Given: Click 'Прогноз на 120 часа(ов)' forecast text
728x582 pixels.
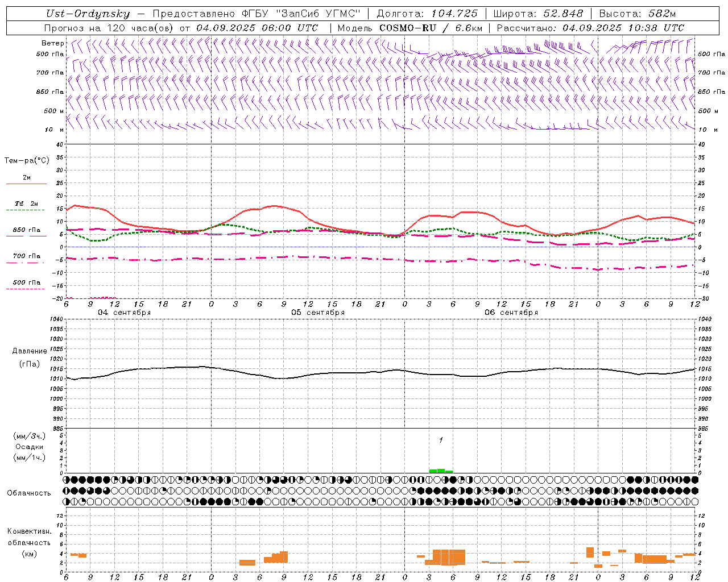Looking at the screenshot, I should click(x=109, y=28).
